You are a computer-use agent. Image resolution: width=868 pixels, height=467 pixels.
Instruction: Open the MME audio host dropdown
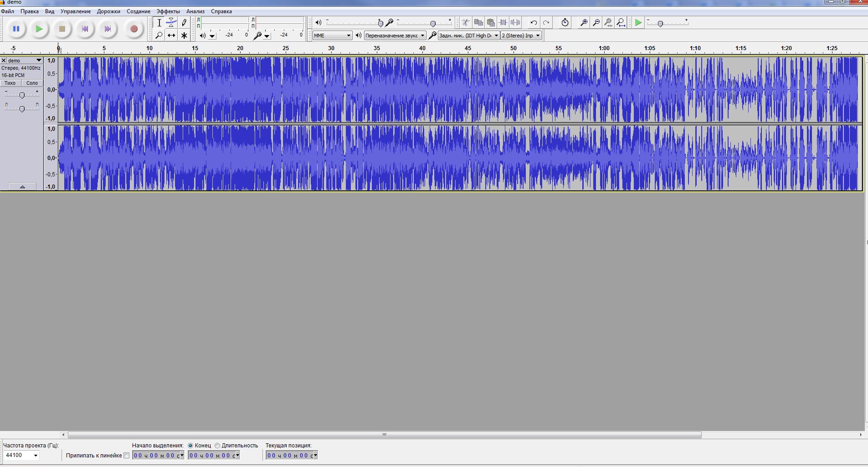332,36
